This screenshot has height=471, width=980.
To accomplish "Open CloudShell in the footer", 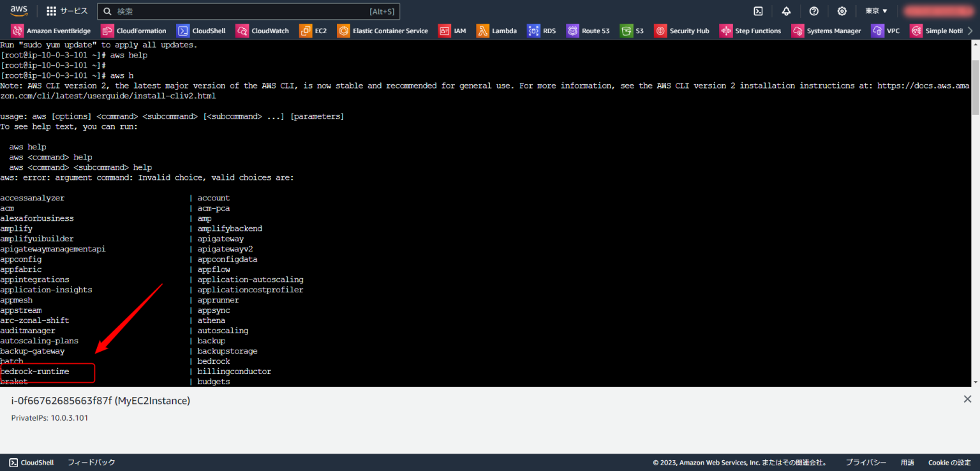I will point(31,462).
